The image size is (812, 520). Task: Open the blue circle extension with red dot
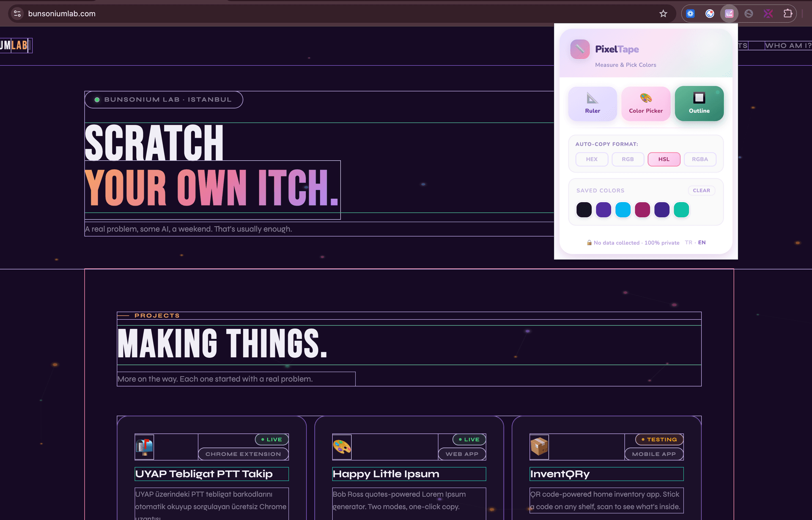(710, 14)
